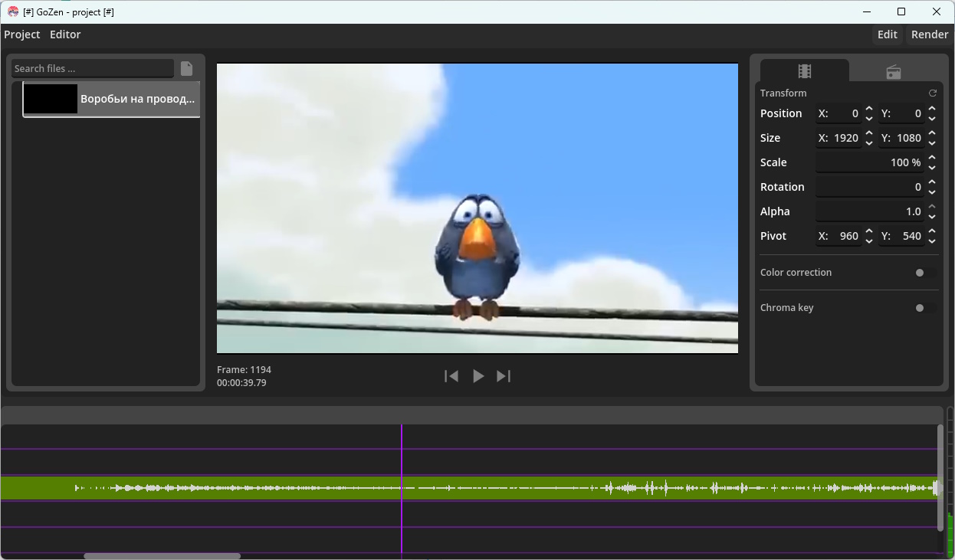Open the Editor menu

coord(65,34)
